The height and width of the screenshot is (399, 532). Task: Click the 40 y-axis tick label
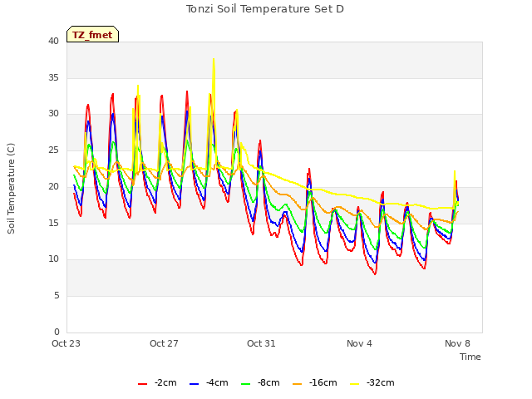coord(53,41)
